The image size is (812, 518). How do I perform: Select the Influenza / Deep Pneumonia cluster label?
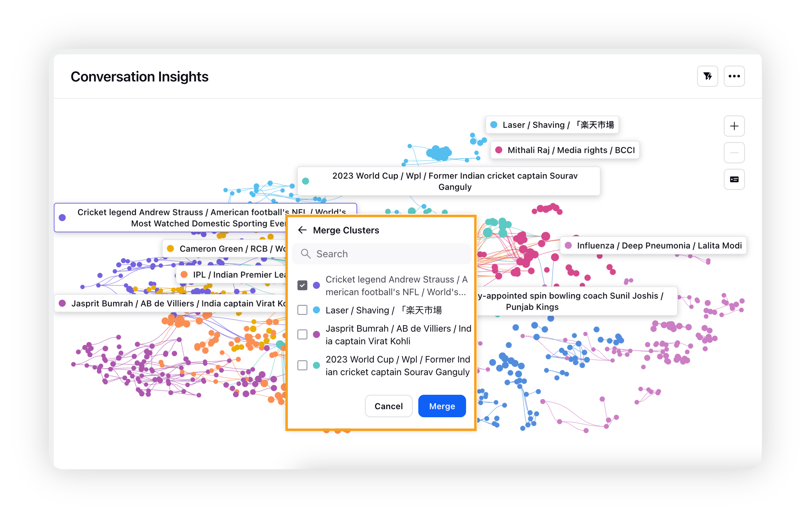click(x=659, y=245)
